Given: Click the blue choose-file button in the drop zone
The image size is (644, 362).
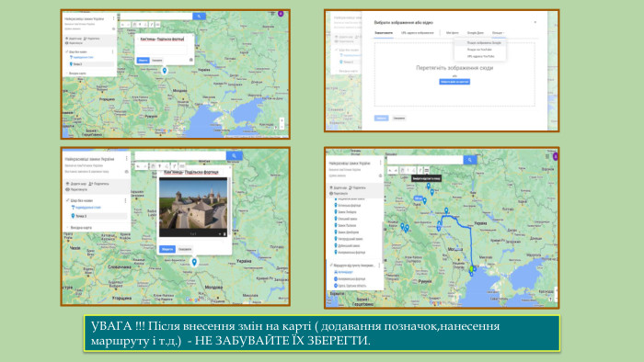Looking at the screenshot, I should [454, 82].
